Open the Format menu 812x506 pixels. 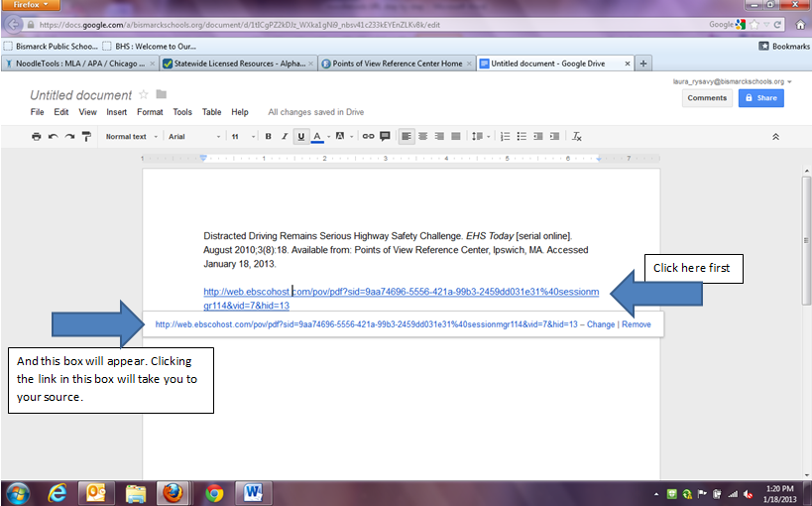[x=150, y=112]
